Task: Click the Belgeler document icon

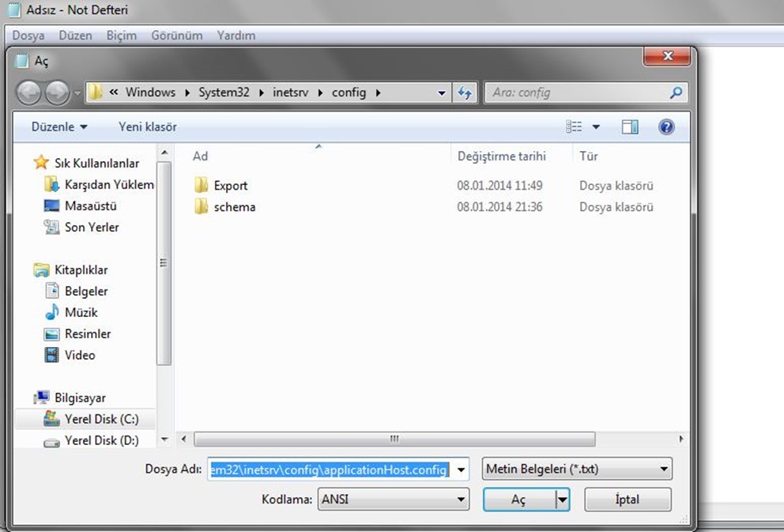Action: point(51,290)
